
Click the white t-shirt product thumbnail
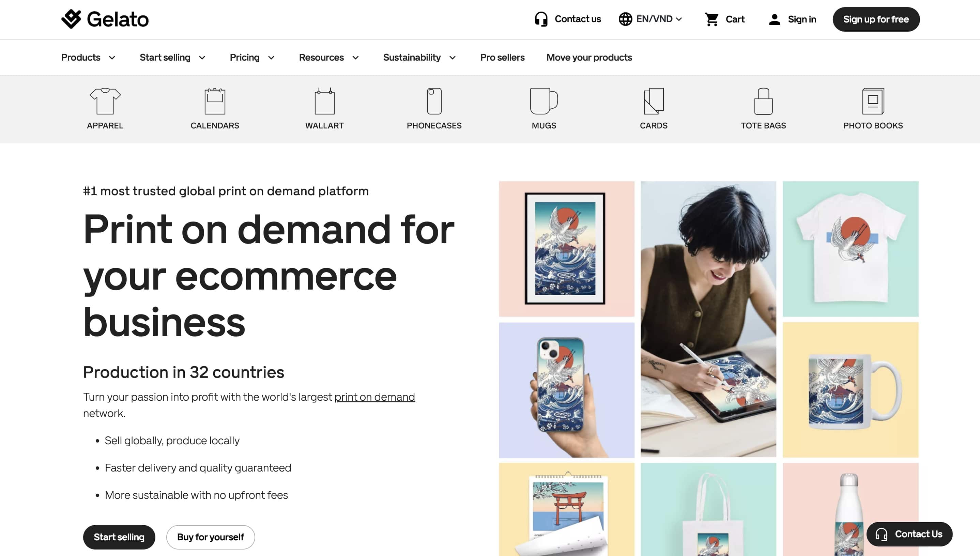tap(851, 249)
